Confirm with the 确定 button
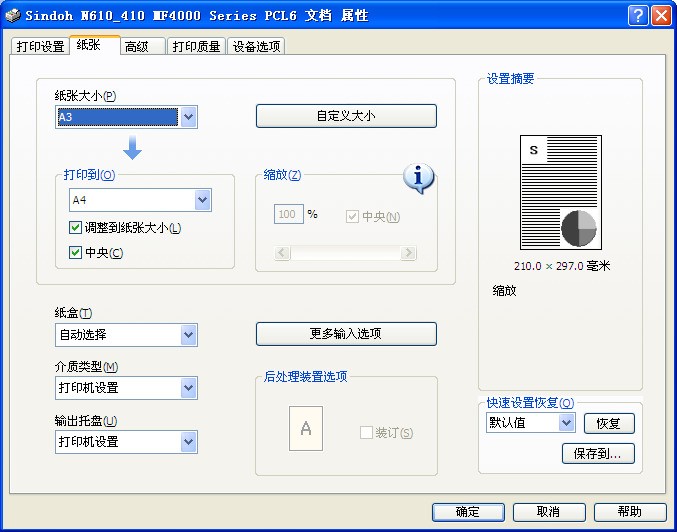The height and width of the screenshot is (532, 677). point(468,512)
